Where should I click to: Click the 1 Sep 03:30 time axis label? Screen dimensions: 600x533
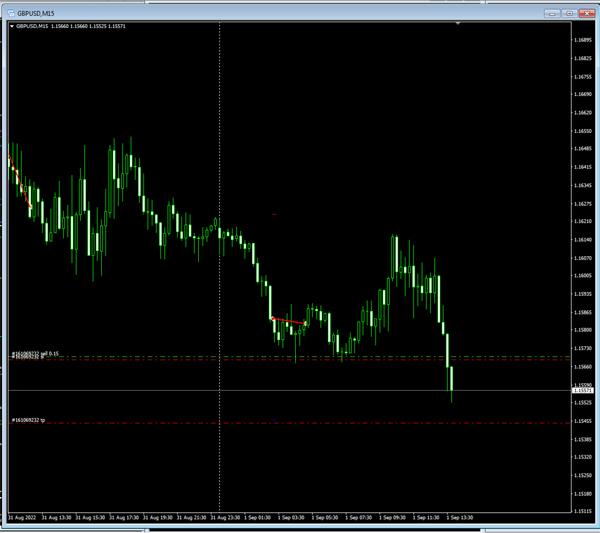click(x=291, y=518)
